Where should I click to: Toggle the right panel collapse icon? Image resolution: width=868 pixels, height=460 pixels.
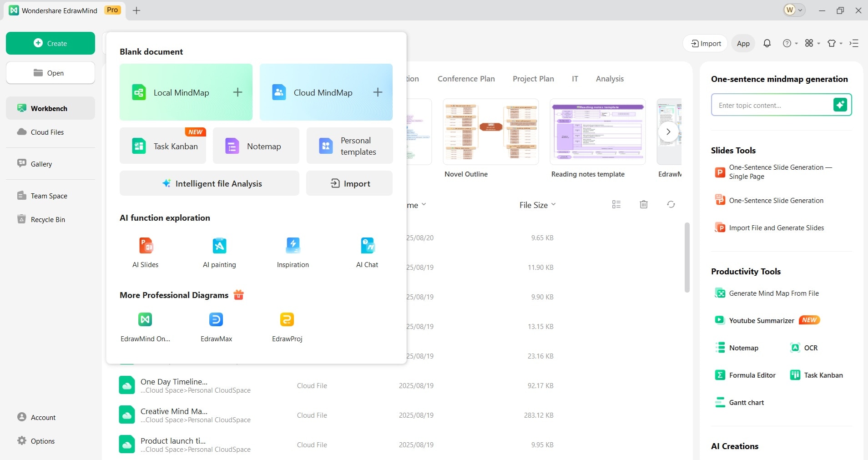pyautogui.click(x=854, y=43)
